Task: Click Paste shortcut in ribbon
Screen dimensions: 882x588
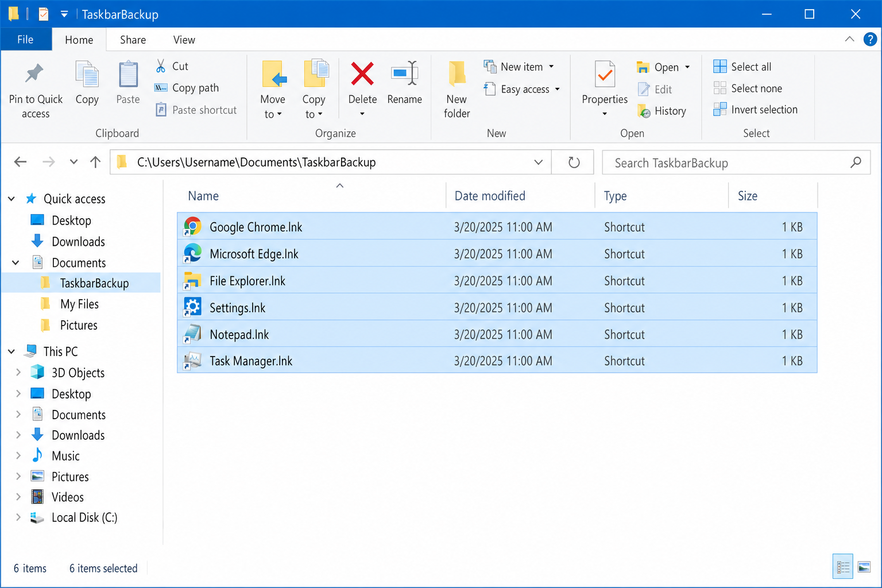Action: click(x=196, y=110)
